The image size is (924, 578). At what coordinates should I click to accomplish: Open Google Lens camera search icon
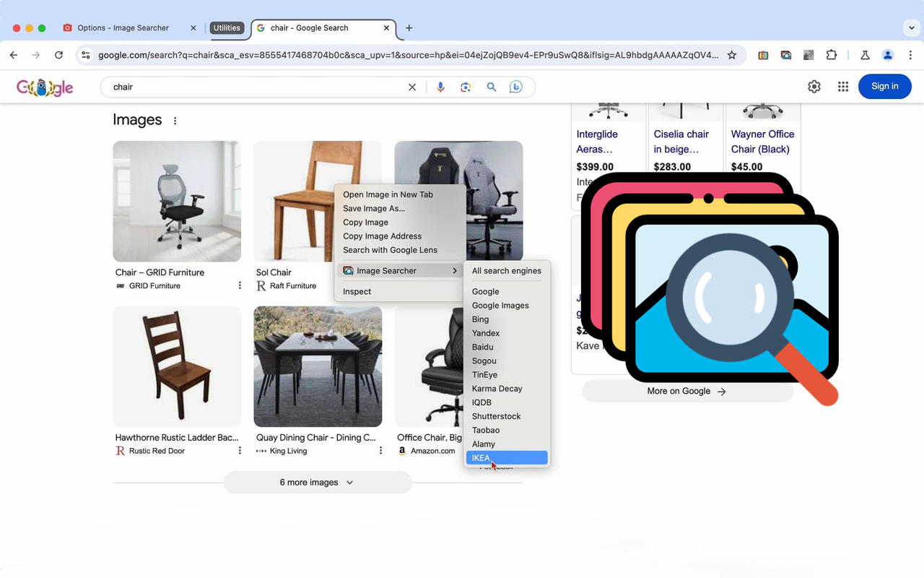[466, 87]
